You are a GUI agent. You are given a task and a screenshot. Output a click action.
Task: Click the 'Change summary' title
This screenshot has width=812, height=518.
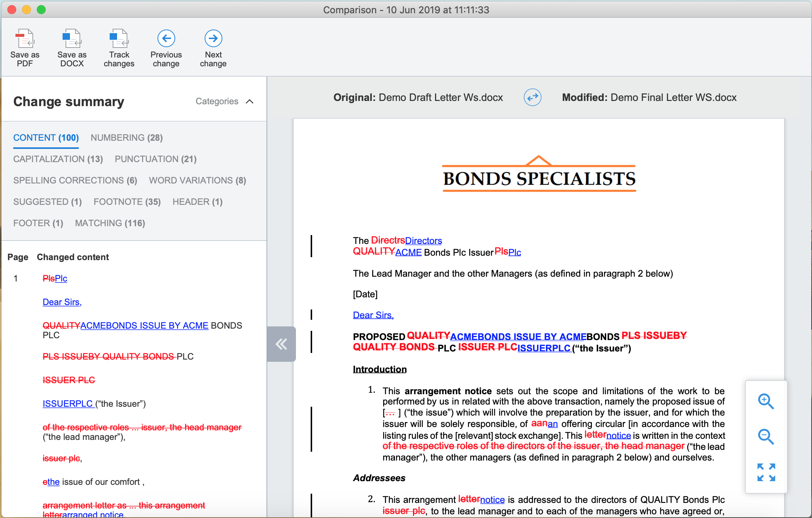(x=69, y=101)
